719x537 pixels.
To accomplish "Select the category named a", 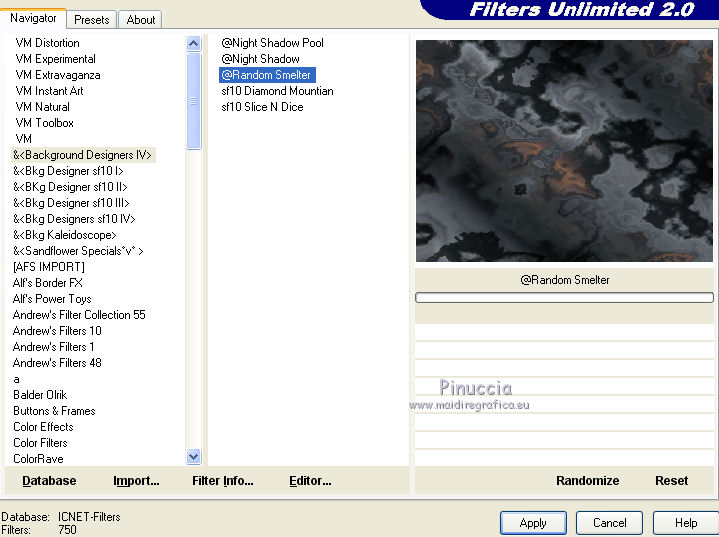I will (17, 379).
